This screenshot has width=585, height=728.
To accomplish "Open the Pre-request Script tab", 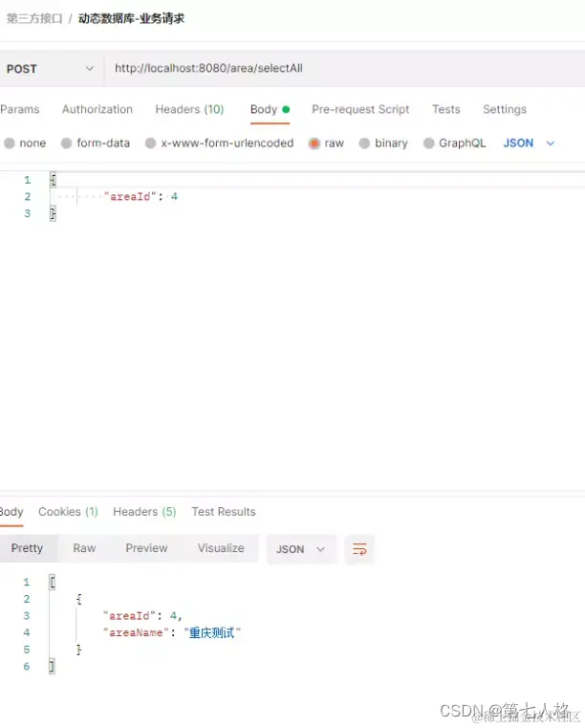I will coord(360,109).
